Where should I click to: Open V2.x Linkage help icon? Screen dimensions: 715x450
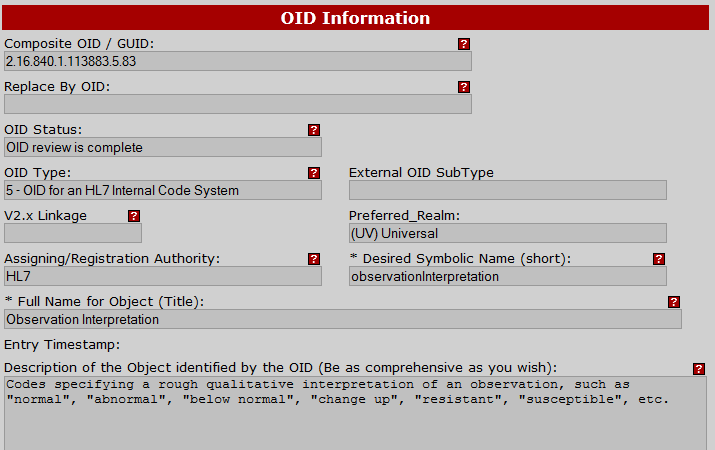(x=134, y=216)
